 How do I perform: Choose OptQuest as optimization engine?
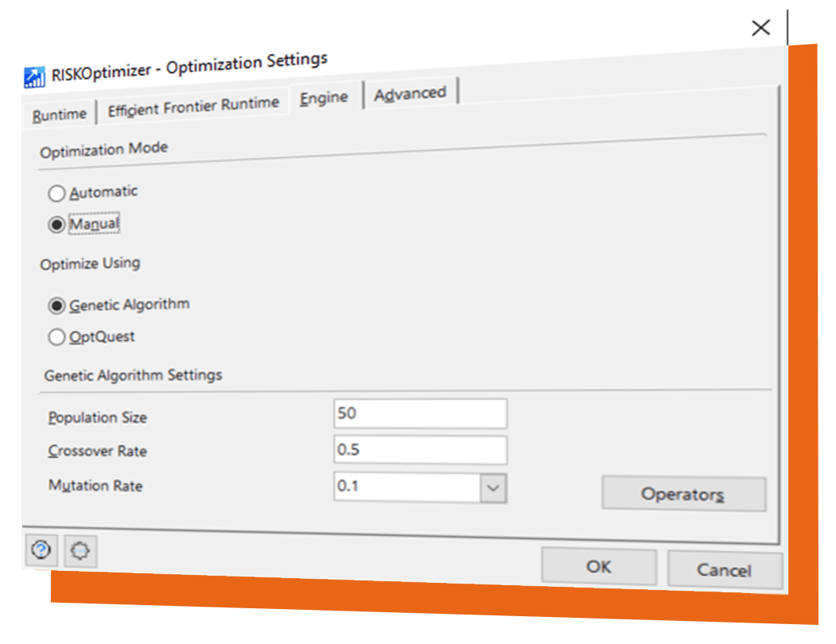[x=56, y=337]
